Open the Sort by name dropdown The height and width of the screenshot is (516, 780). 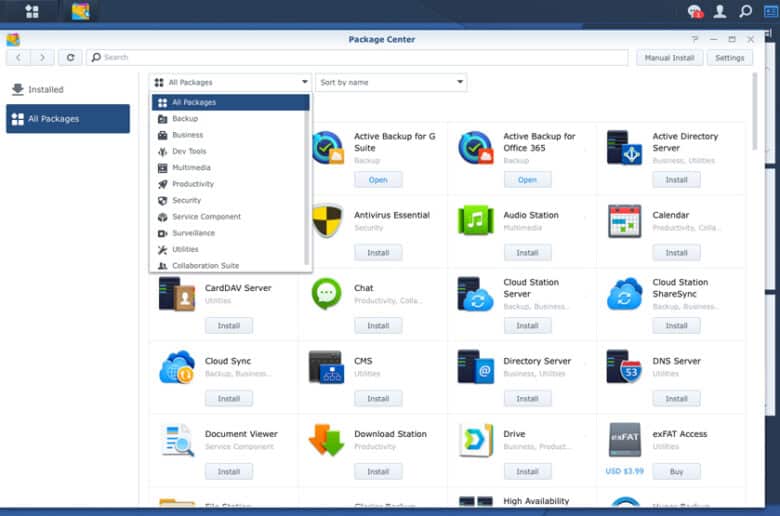click(x=391, y=83)
